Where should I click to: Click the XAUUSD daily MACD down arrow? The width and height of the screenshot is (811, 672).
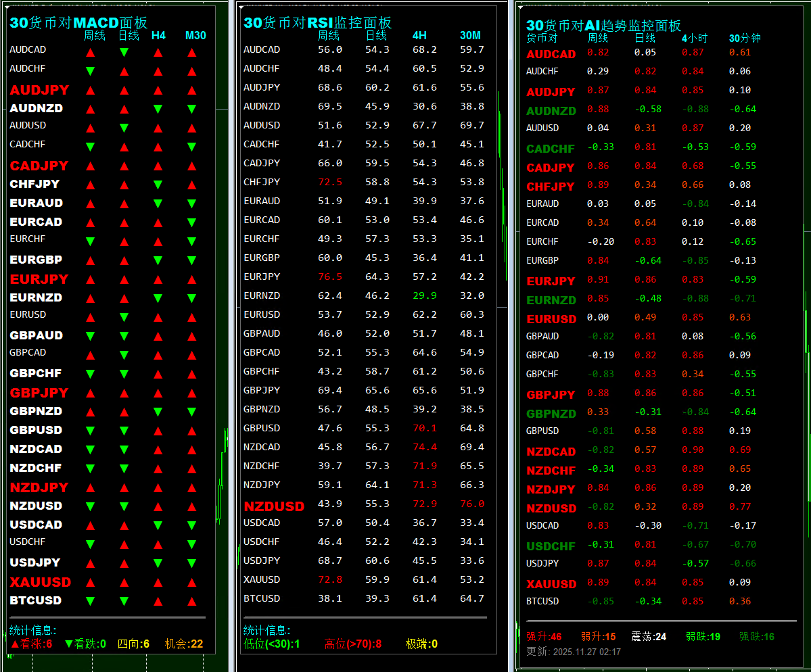(x=124, y=581)
